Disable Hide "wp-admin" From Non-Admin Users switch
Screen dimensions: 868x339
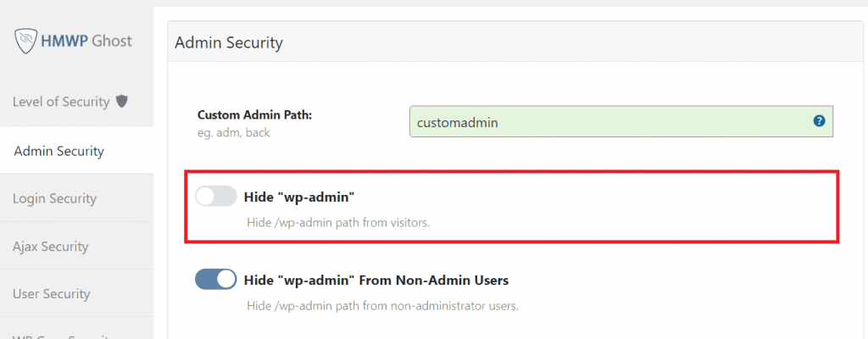pos(215,280)
